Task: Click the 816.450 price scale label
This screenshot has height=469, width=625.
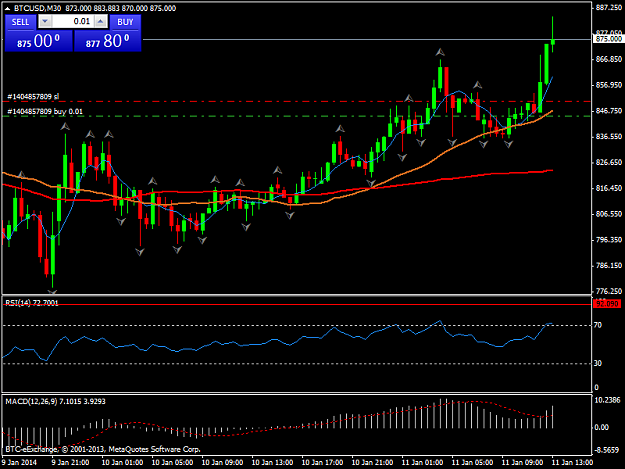Action: coord(609,188)
